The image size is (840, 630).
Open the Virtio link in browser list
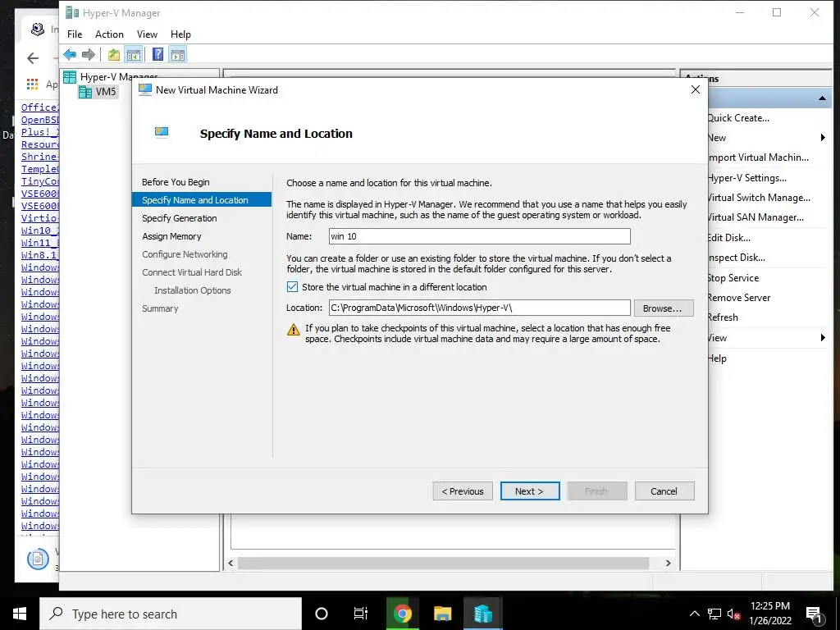click(39, 218)
